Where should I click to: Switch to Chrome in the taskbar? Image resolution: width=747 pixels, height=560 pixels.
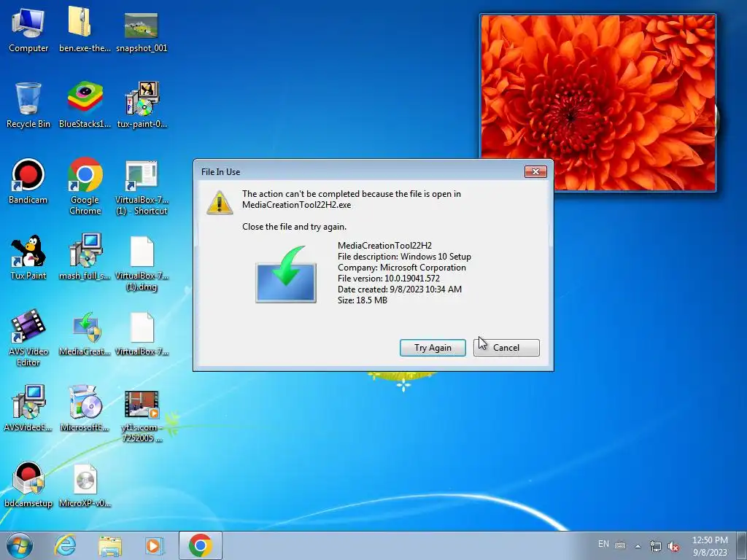coord(200,545)
